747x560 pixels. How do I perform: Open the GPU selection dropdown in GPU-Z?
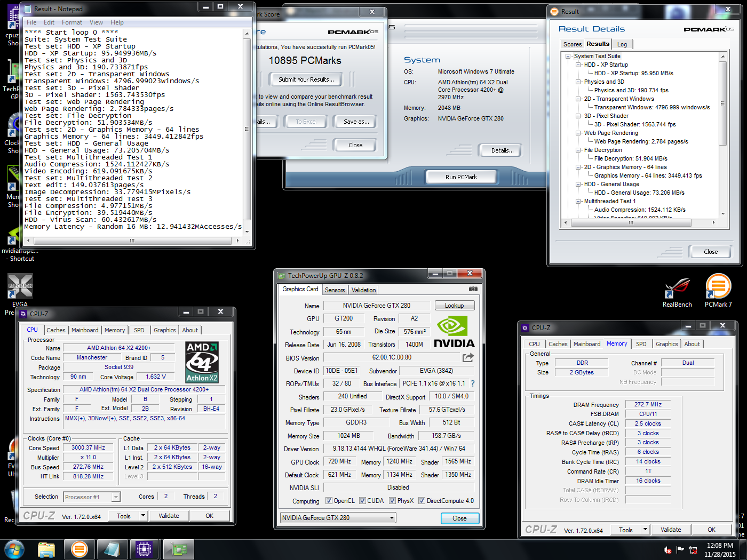(338, 518)
